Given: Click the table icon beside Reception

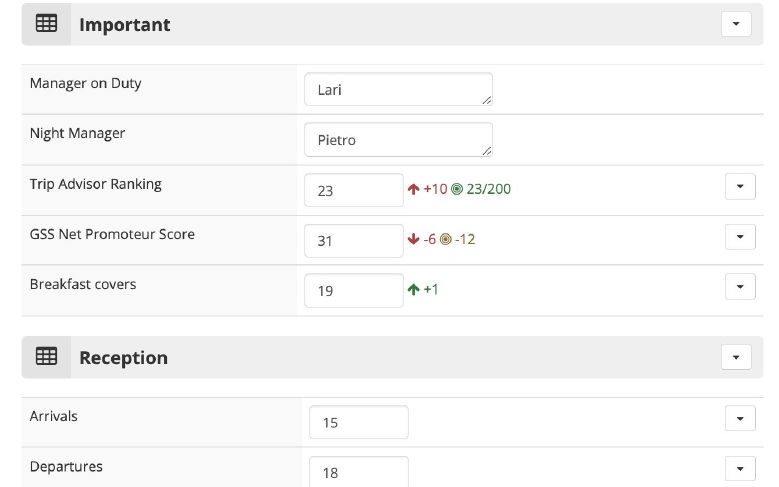Looking at the screenshot, I should [46, 357].
